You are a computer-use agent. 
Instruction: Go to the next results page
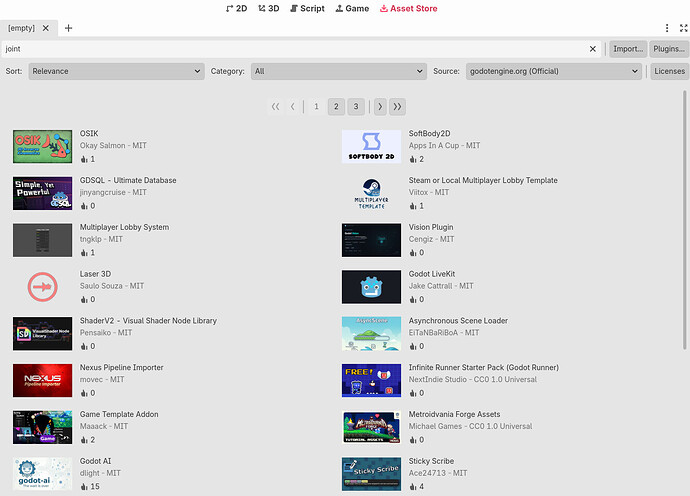(x=380, y=107)
